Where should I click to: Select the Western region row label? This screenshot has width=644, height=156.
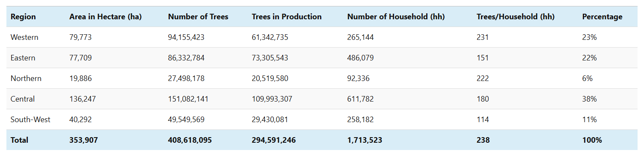24,37
